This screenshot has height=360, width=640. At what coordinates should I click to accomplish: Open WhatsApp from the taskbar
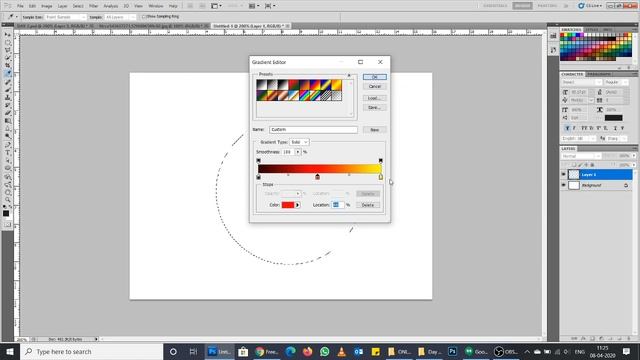coord(324,351)
